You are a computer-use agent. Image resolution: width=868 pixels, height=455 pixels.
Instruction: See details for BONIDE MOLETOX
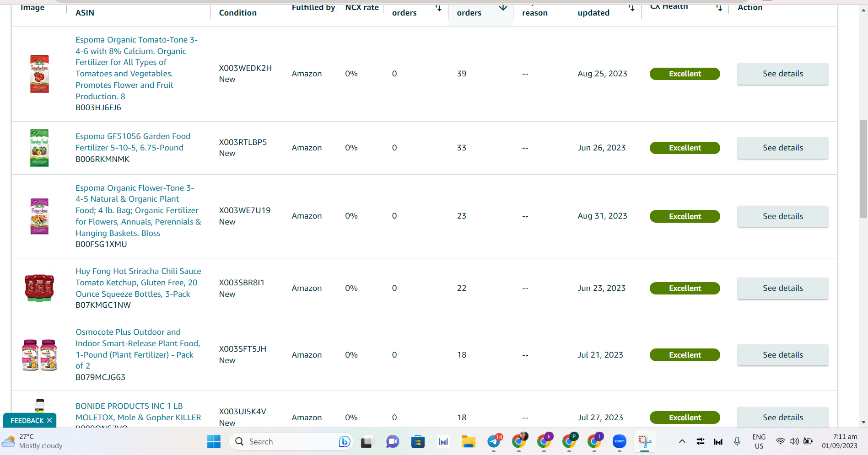click(782, 418)
